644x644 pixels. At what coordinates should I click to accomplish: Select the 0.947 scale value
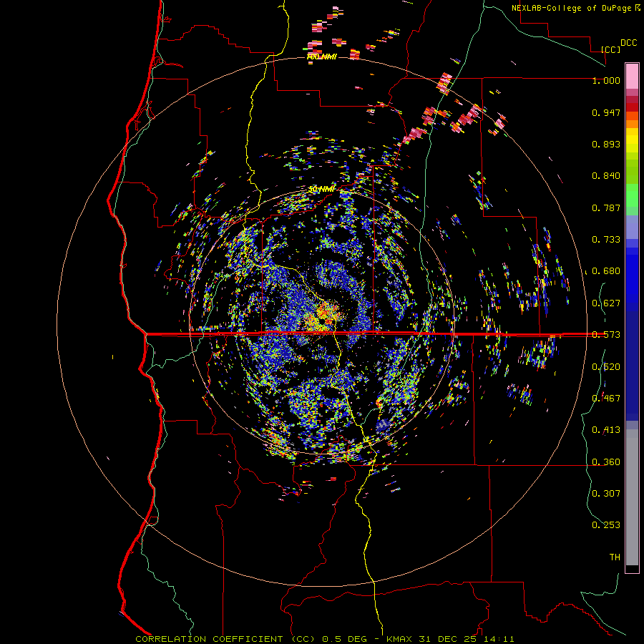606,112
